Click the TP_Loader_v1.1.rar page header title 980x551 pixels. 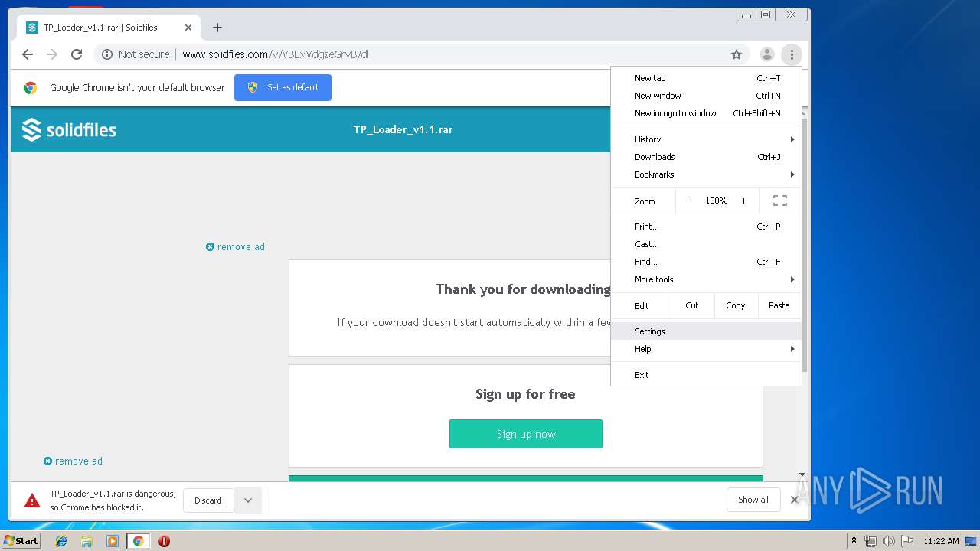pyautogui.click(x=403, y=129)
